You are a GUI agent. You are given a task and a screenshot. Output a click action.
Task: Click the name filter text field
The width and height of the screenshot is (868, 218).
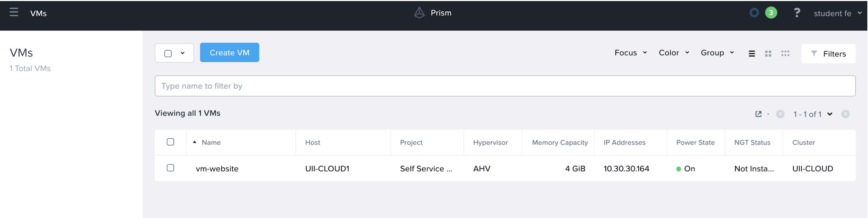tap(505, 86)
